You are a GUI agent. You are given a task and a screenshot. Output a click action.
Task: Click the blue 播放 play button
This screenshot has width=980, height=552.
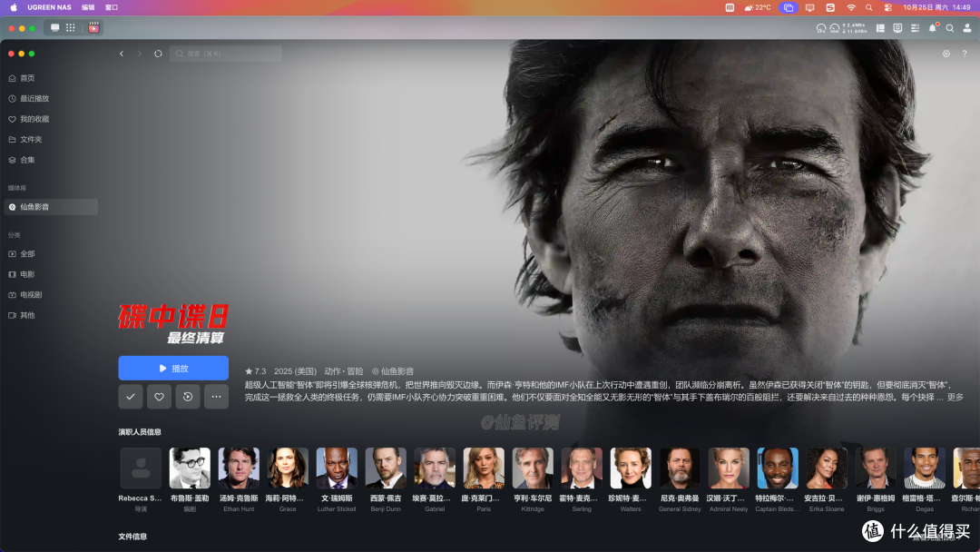pyautogui.click(x=173, y=369)
